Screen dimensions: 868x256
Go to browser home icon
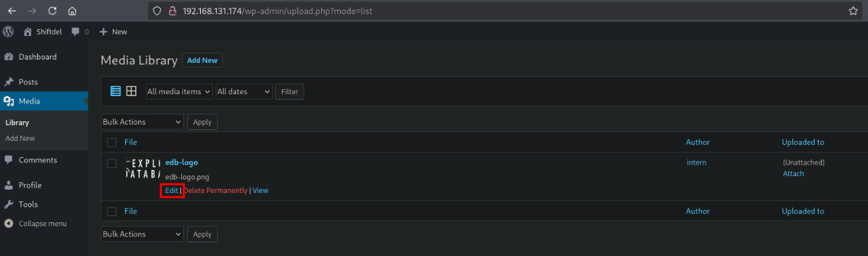point(72,11)
